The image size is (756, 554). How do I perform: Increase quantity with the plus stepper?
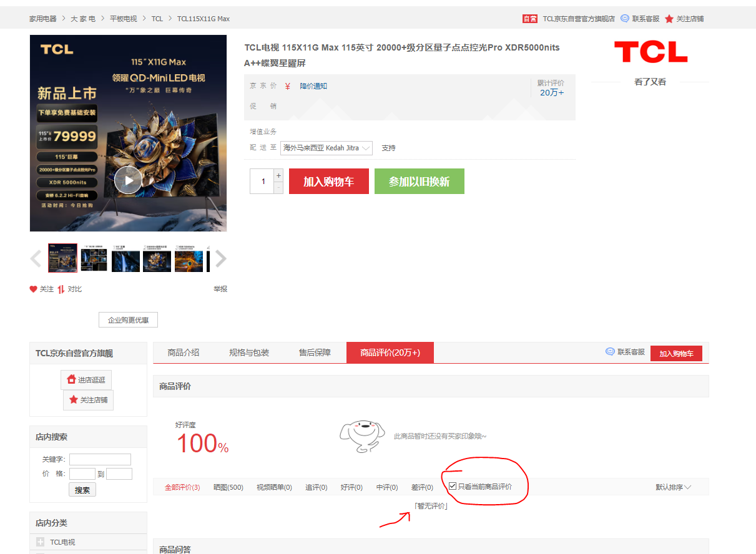(x=278, y=175)
